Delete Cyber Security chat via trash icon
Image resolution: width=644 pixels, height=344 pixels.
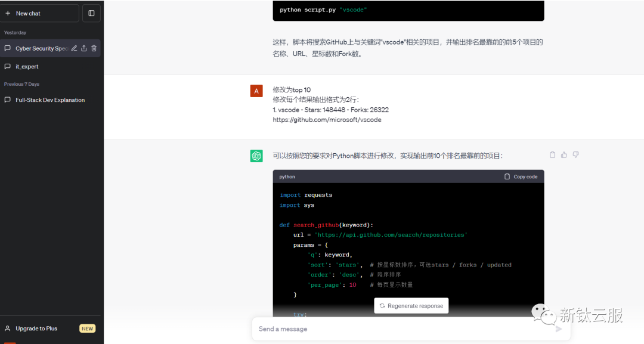coord(94,48)
